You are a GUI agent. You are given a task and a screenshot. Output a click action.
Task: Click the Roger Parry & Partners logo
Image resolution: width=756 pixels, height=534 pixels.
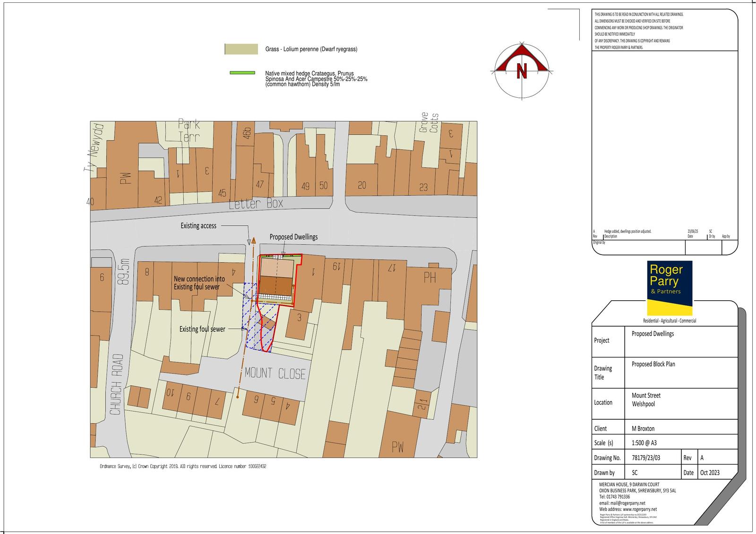point(669,288)
